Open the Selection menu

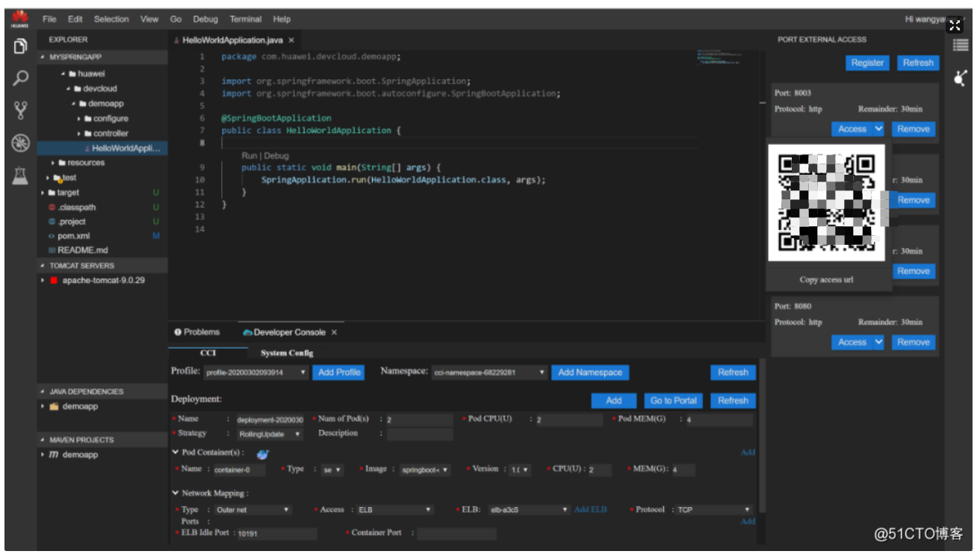[111, 19]
